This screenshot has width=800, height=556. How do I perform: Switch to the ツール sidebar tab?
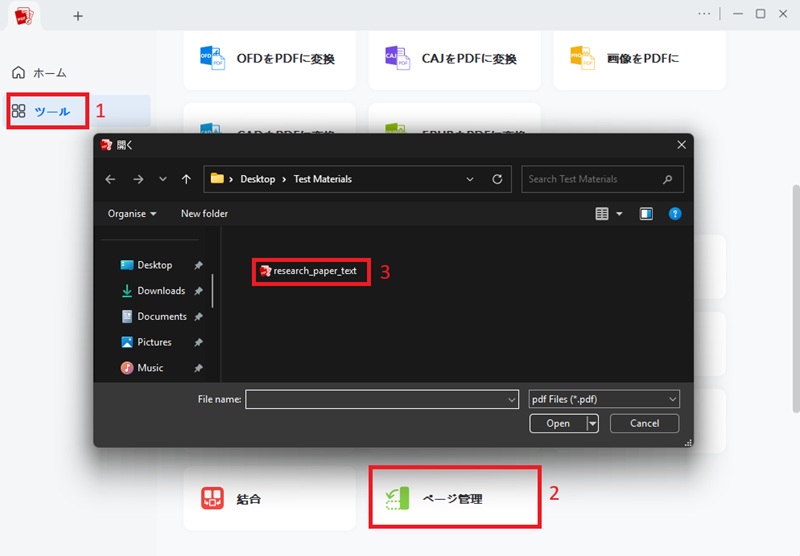(47, 111)
